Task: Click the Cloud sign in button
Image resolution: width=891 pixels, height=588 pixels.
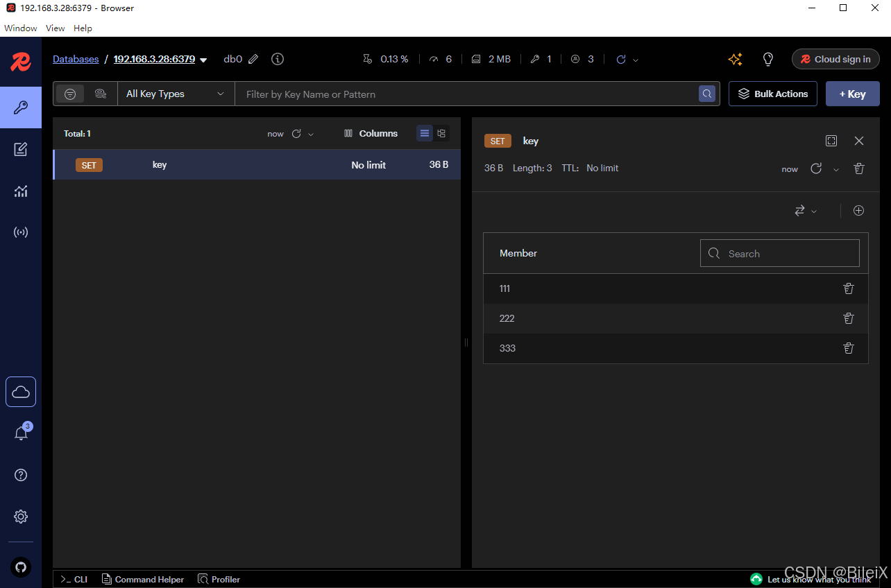Action: click(x=835, y=59)
